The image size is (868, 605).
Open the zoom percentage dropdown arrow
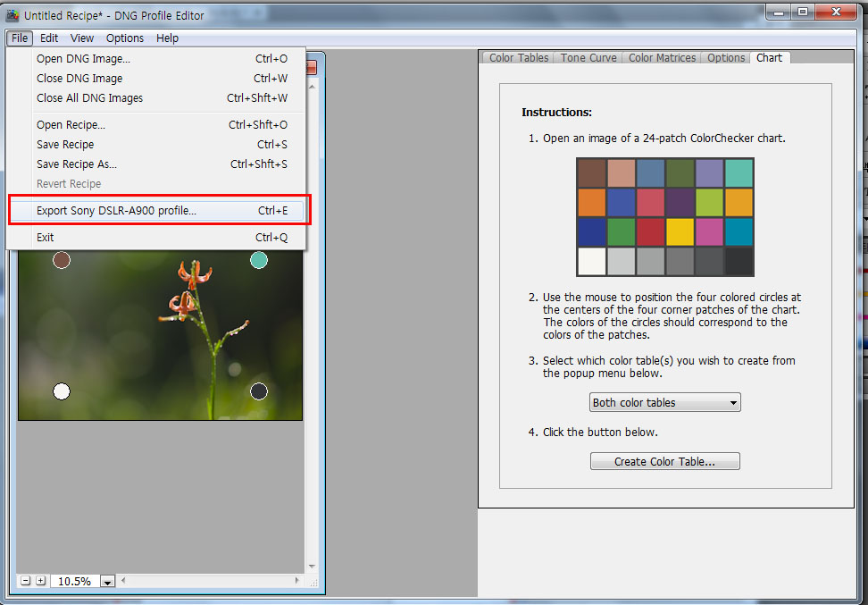[107, 582]
